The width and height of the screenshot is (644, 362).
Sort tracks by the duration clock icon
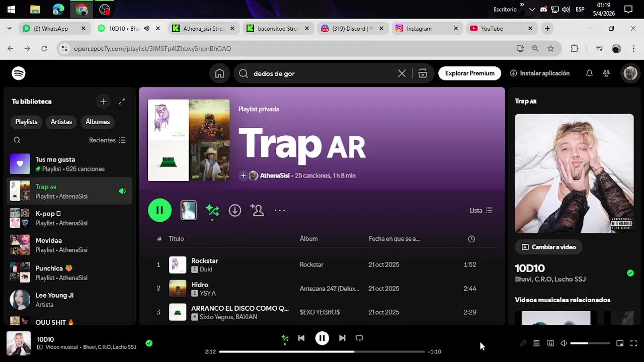coord(471,239)
